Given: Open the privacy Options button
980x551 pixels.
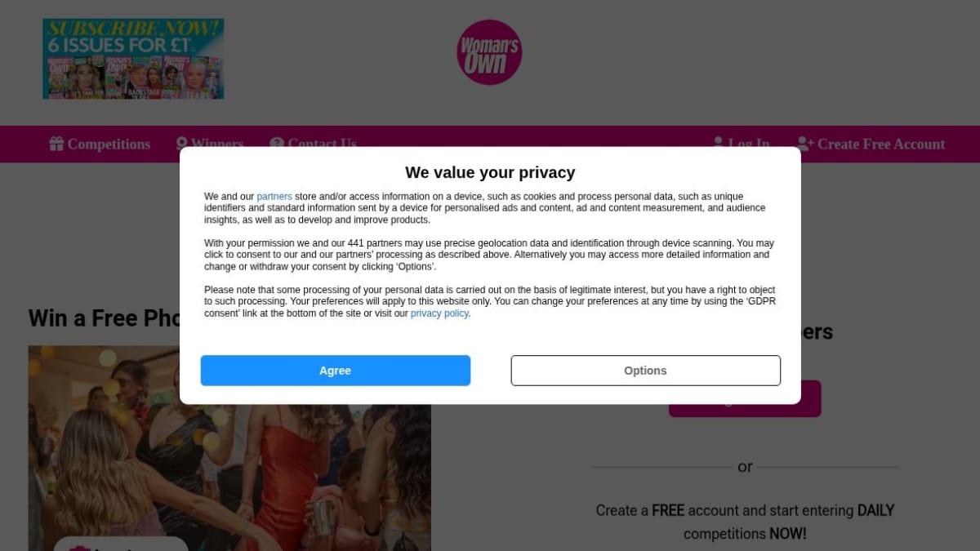Looking at the screenshot, I should click(x=645, y=371).
